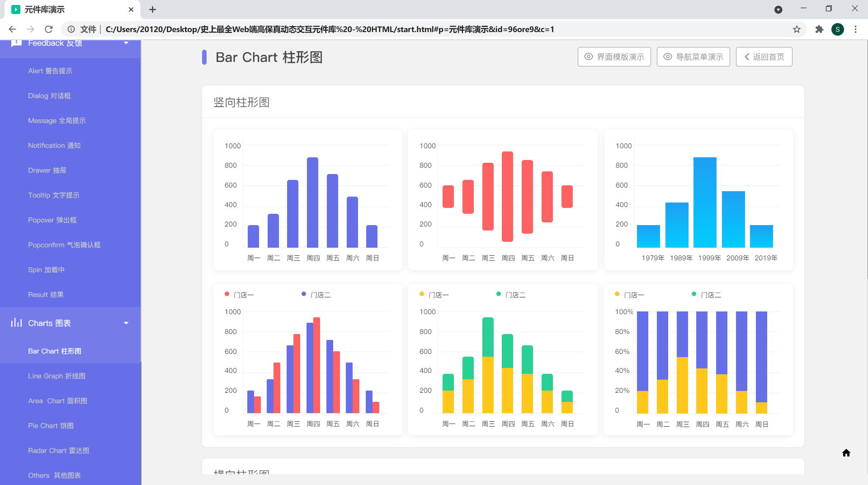Open Pie Chart 饼图 menu item
The image size is (868, 485).
point(51,426)
